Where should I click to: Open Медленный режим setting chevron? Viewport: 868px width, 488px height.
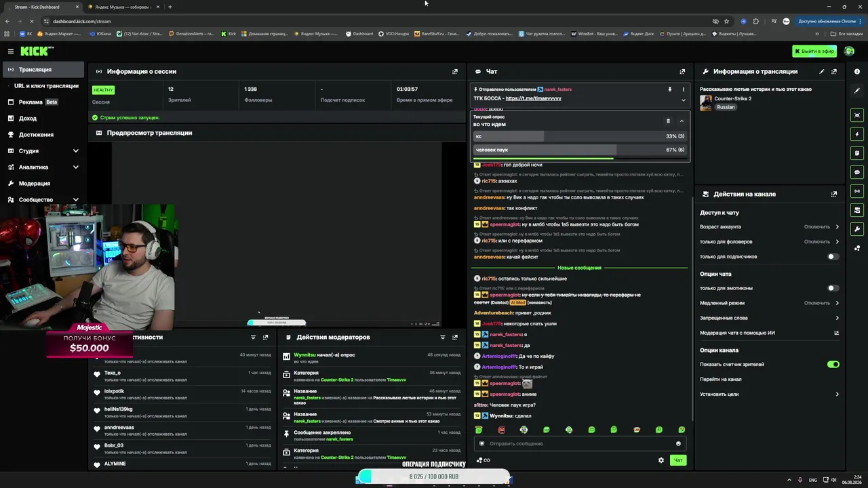(837, 303)
